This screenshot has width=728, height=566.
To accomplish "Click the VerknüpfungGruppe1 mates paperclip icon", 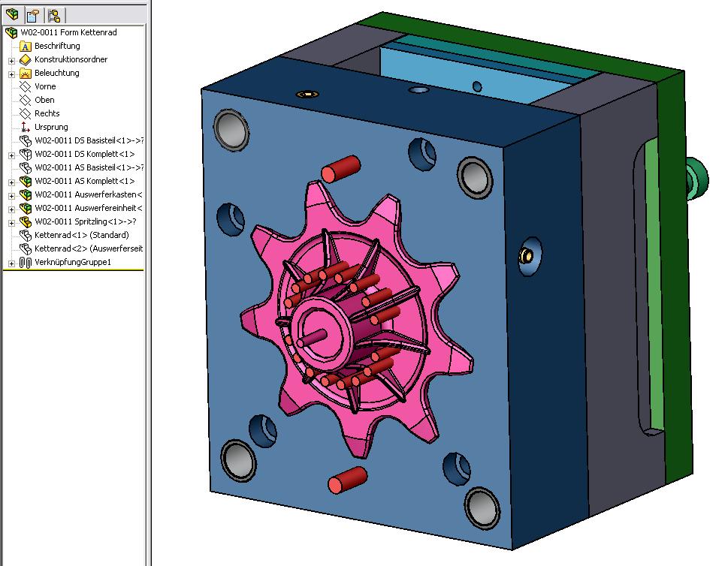I will click(x=26, y=263).
